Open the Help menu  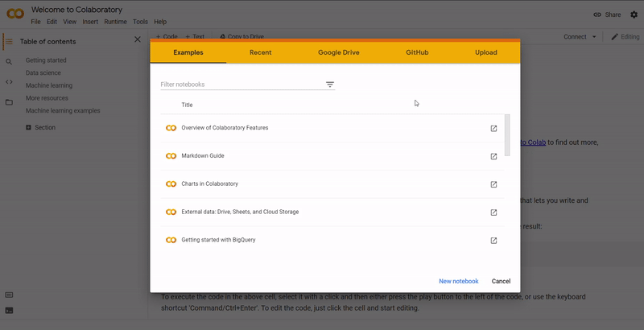pyautogui.click(x=160, y=22)
